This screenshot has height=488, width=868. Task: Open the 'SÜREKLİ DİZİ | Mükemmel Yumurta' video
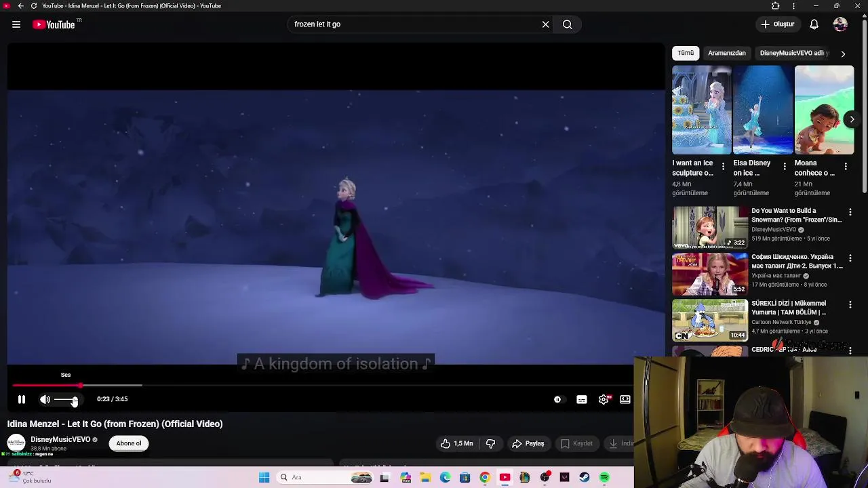(x=710, y=320)
